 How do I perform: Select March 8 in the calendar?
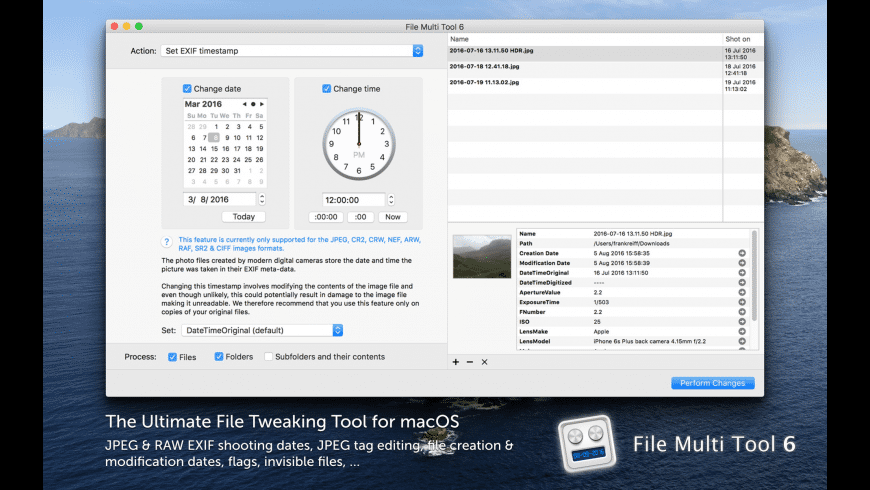coord(214,138)
